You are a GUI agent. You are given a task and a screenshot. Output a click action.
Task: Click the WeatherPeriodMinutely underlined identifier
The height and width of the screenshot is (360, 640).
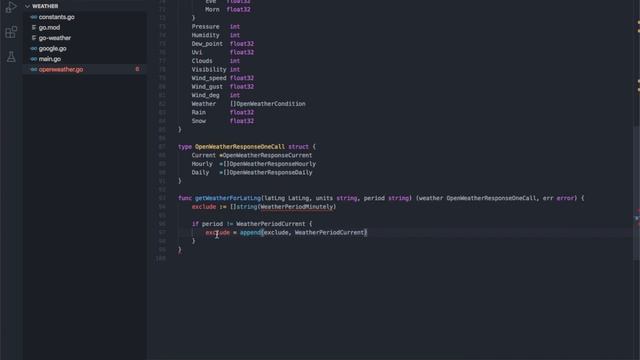pyautogui.click(x=297, y=207)
